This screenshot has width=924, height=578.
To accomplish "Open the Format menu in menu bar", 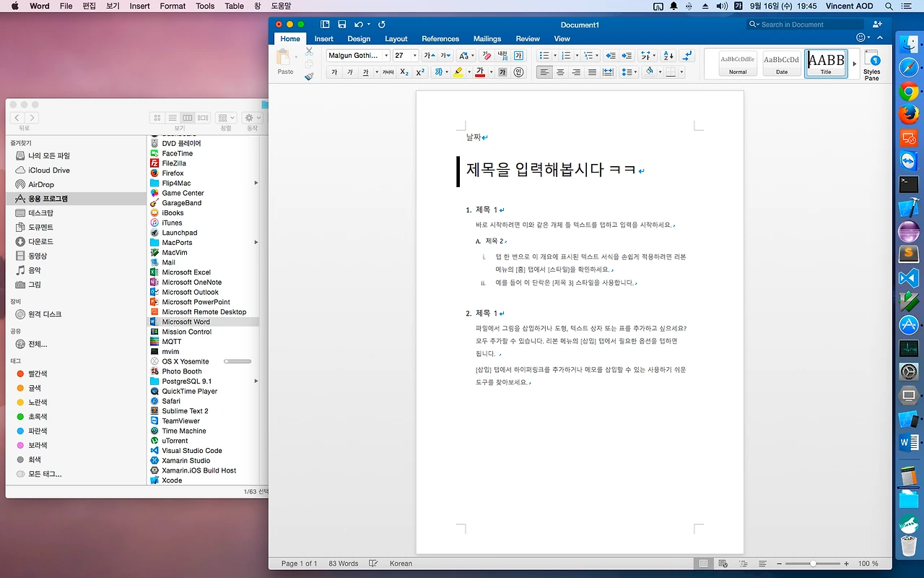I will (x=173, y=6).
